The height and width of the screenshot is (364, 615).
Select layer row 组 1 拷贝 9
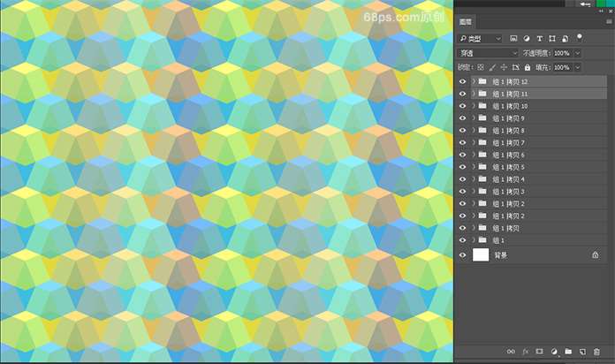pos(538,118)
